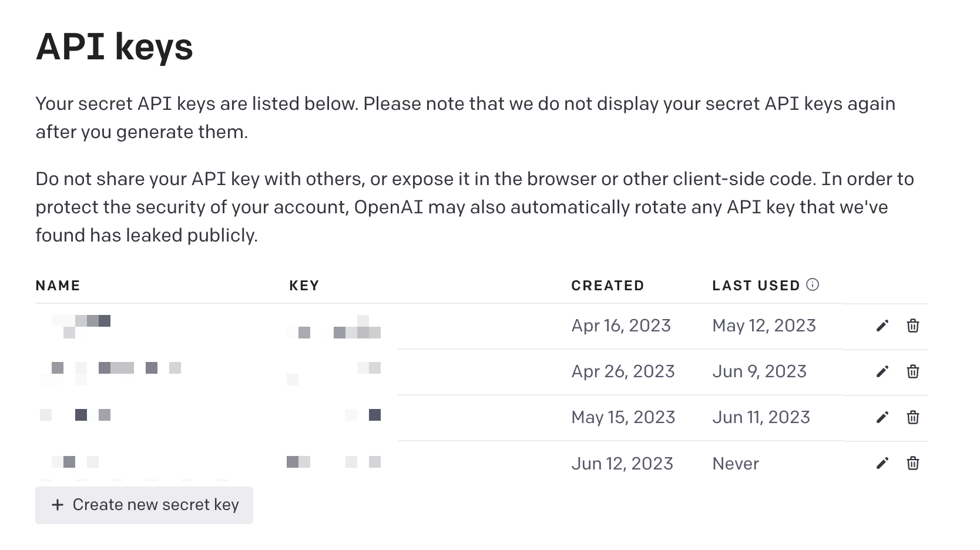The height and width of the screenshot is (550, 980).
Task: Click the API keys page heading
Action: pyautogui.click(x=115, y=47)
